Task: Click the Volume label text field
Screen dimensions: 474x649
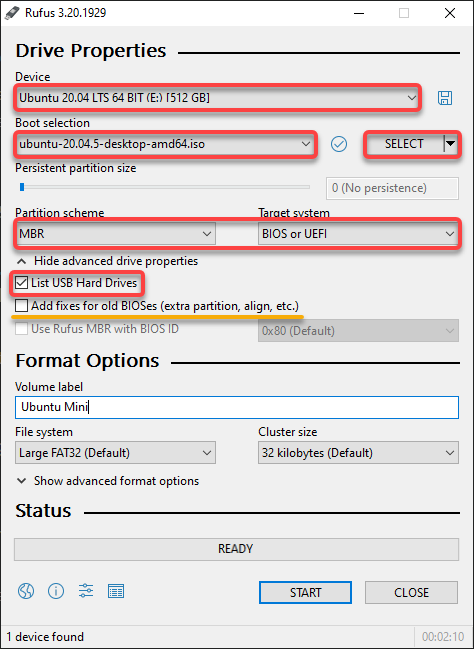Action: pyautogui.click(x=237, y=407)
